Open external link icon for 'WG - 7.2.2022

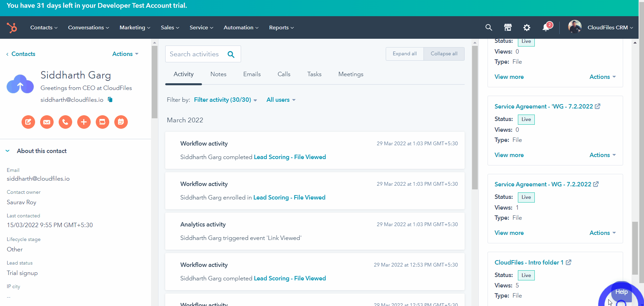pos(597,106)
